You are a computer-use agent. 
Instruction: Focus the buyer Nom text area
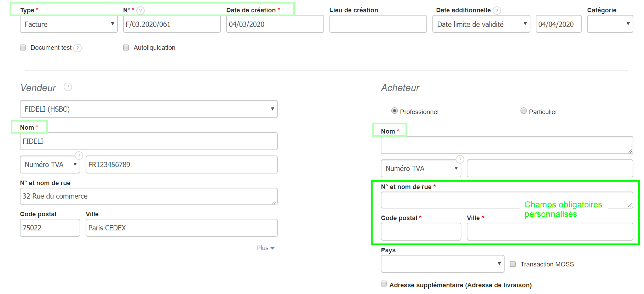point(507,145)
